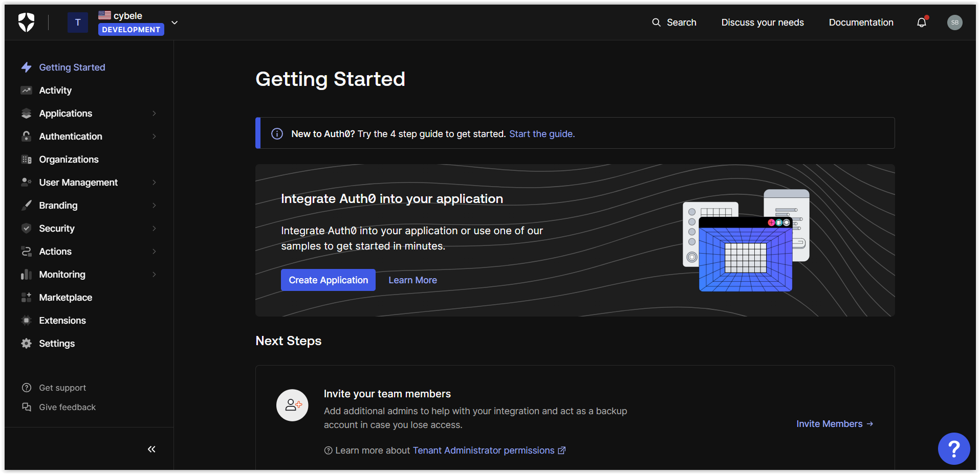
Task: Click the Next Steps heading
Action: 289,341
